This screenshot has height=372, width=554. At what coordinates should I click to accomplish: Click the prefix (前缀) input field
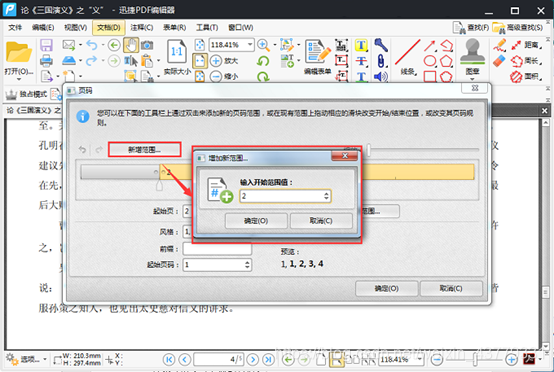coord(217,249)
